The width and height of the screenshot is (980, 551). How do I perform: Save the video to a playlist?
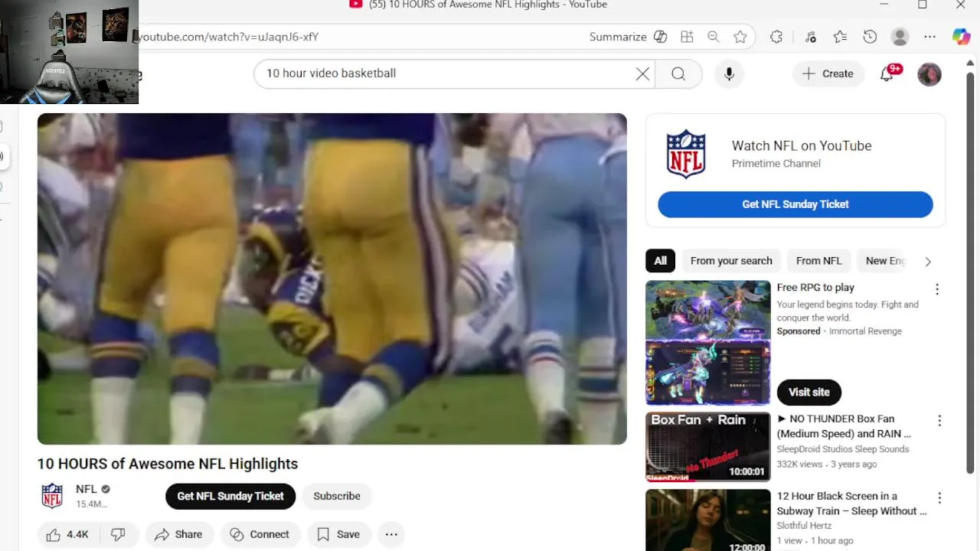point(338,534)
